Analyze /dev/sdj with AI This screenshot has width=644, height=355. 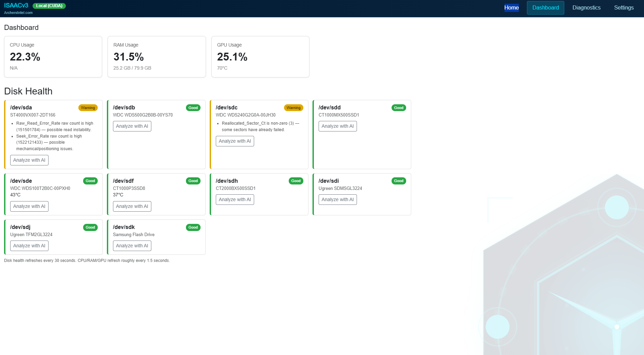[29, 246]
